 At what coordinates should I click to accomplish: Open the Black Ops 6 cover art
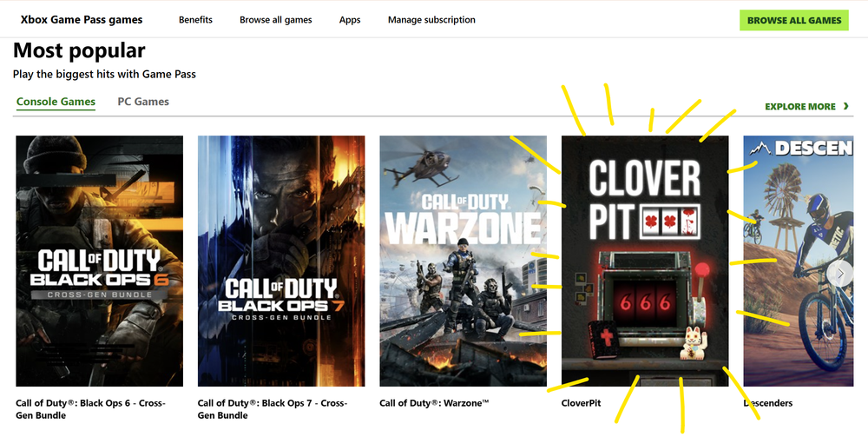pyautogui.click(x=100, y=261)
